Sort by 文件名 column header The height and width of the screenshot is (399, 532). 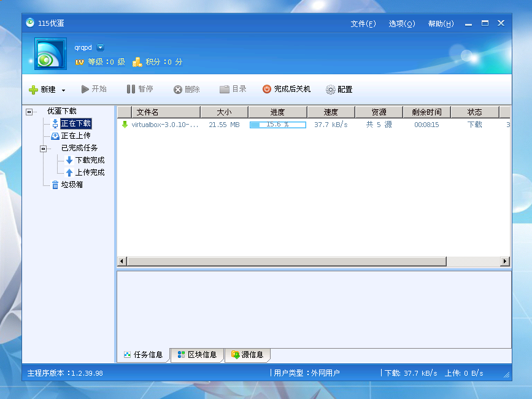pos(166,112)
